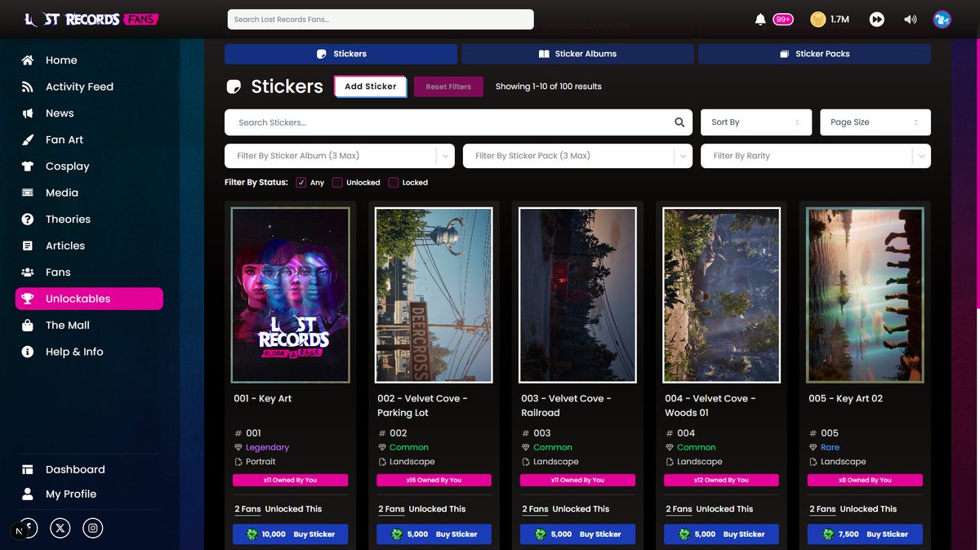This screenshot has width=980, height=550.
Task: Click the Cosplay shirt icon
Action: point(28,166)
